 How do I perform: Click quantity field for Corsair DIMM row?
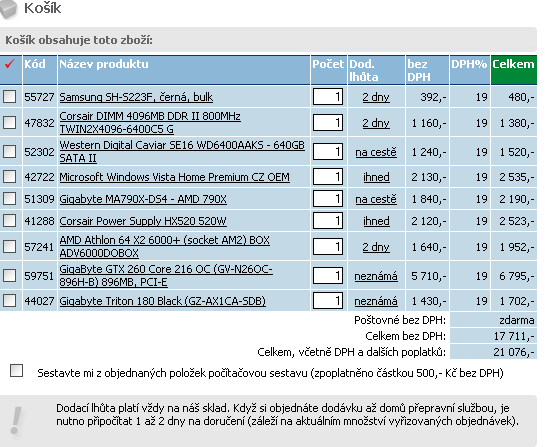point(328,123)
